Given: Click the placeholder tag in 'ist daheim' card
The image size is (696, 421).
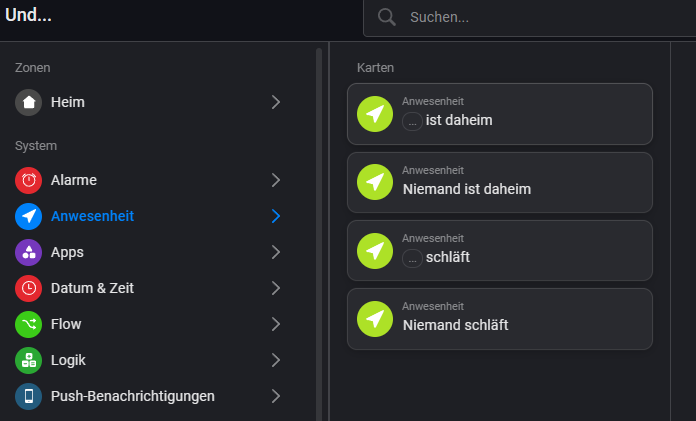Looking at the screenshot, I should point(412,121).
